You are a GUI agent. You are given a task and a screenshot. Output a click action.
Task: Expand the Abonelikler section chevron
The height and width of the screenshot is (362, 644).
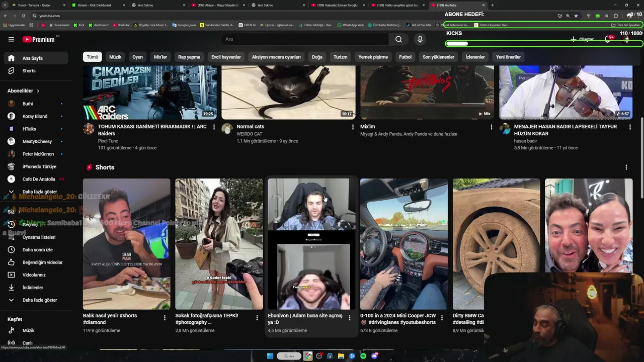coord(38,91)
